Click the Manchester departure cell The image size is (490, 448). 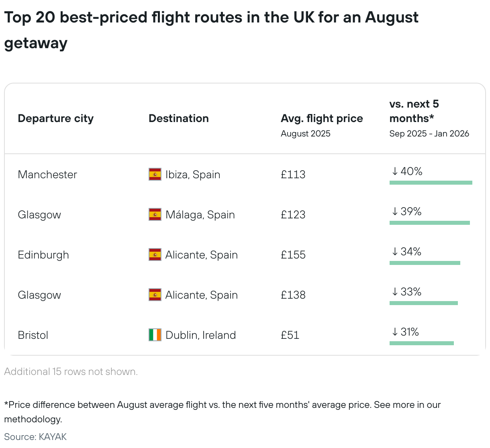[x=47, y=175]
